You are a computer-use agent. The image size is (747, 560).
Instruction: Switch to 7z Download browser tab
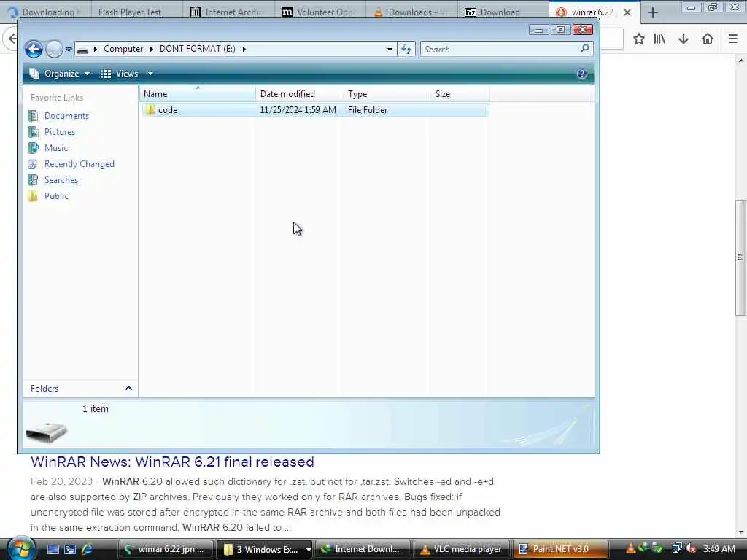point(503,12)
